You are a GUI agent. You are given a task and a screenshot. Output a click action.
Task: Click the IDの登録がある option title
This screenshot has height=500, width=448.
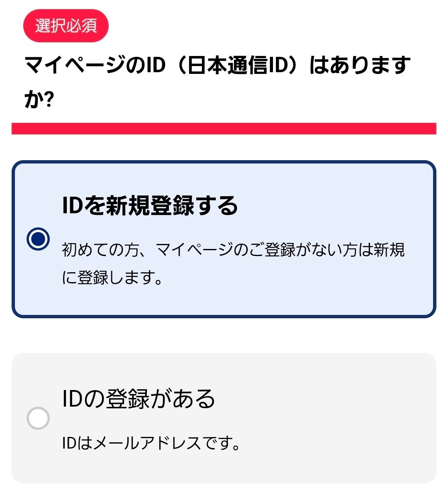point(139,399)
